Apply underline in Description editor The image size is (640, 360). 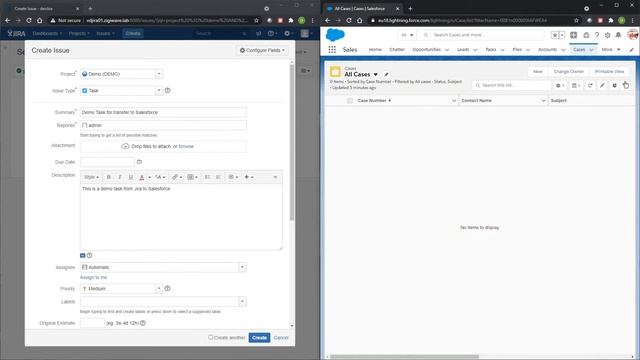click(x=131, y=177)
